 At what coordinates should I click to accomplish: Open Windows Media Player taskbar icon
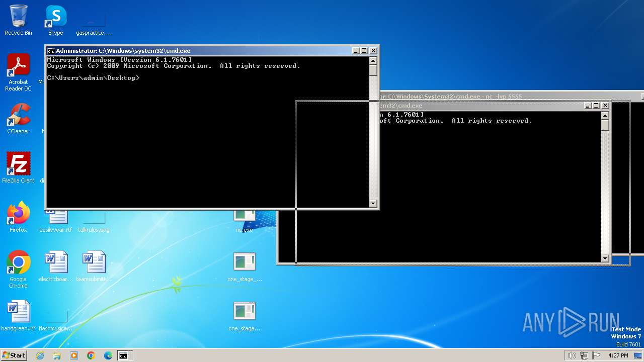click(x=74, y=355)
